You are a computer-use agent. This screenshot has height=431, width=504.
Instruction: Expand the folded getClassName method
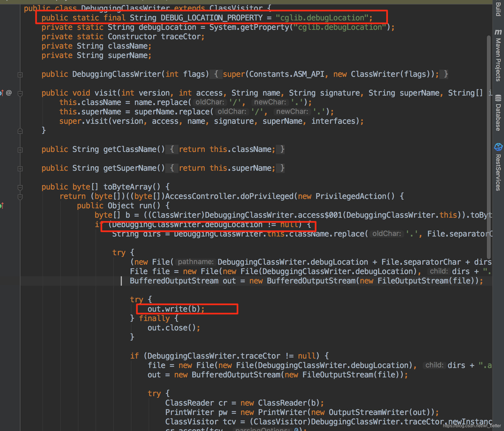[x=20, y=150]
